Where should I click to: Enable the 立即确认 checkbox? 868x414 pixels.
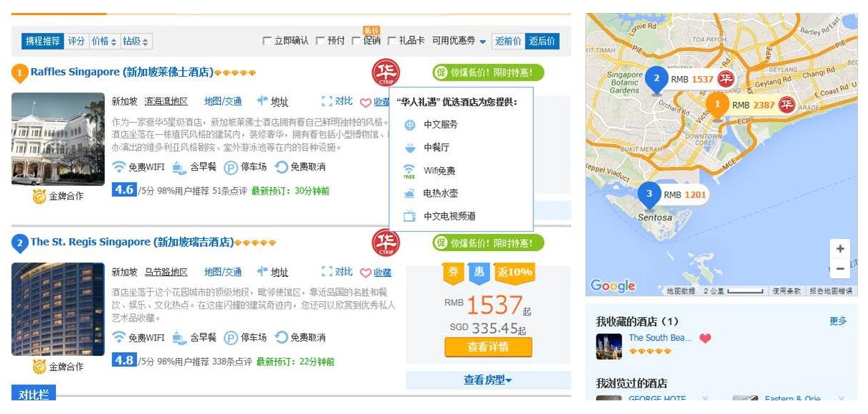click(267, 42)
